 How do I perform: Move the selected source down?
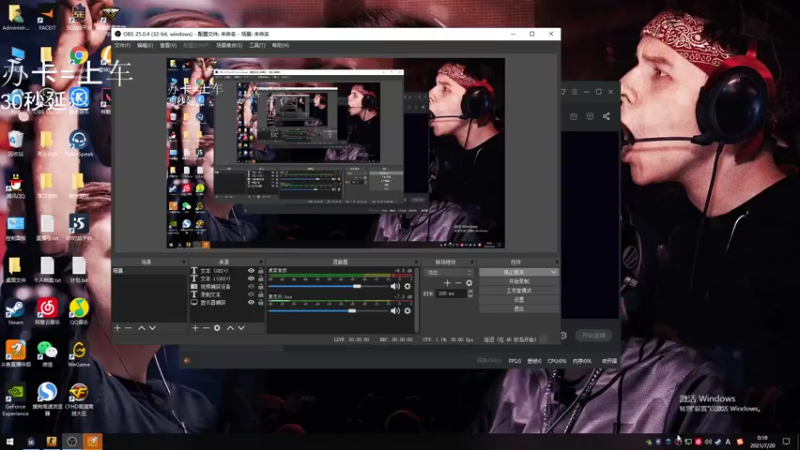click(x=241, y=328)
